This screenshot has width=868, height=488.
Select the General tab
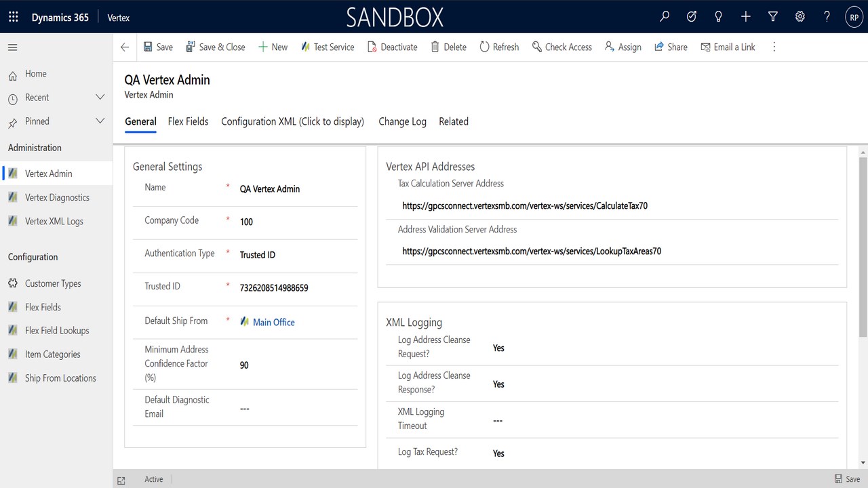coord(140,122)
